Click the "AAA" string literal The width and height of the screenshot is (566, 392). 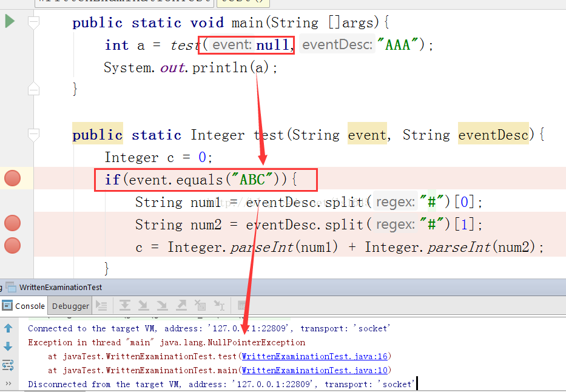(x=397, y=45)
